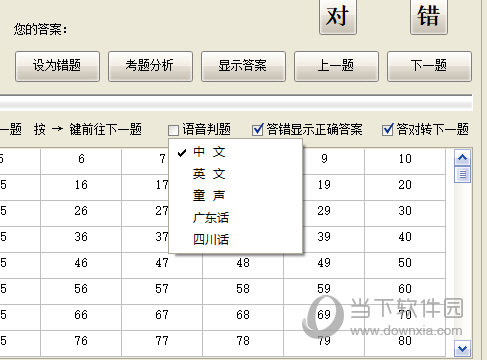Select 英文 in the voice menu

236,174
